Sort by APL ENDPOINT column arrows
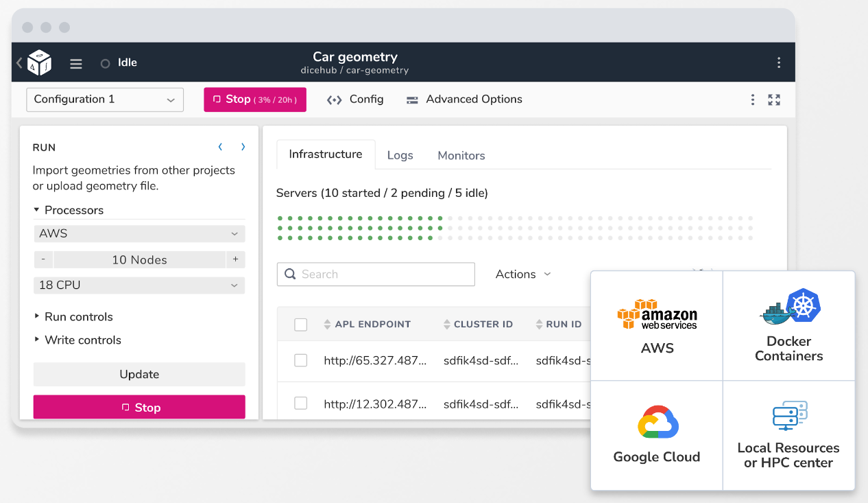868x503 pixels. 327,324
